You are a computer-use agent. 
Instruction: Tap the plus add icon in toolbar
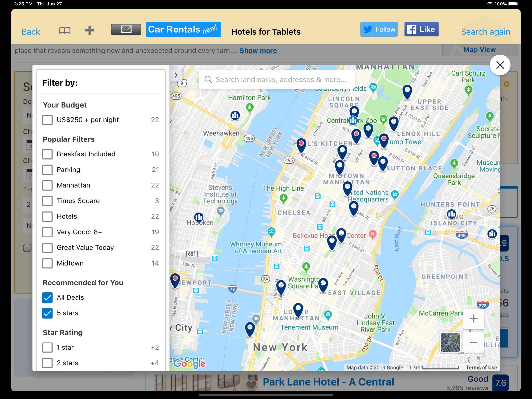pyautogui.click(x=89, y=30)
